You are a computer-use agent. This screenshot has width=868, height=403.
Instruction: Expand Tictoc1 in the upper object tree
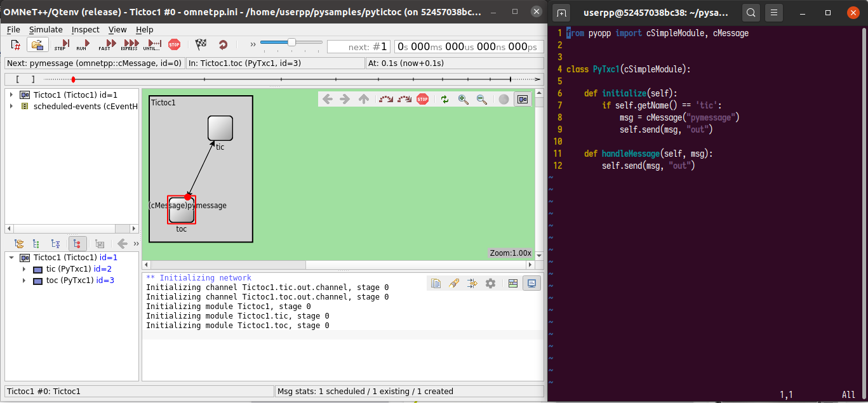point(11,95)
